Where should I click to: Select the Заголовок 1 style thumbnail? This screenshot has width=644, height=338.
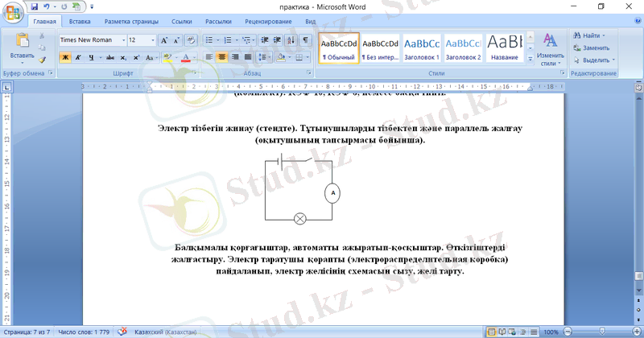[421, 47]
